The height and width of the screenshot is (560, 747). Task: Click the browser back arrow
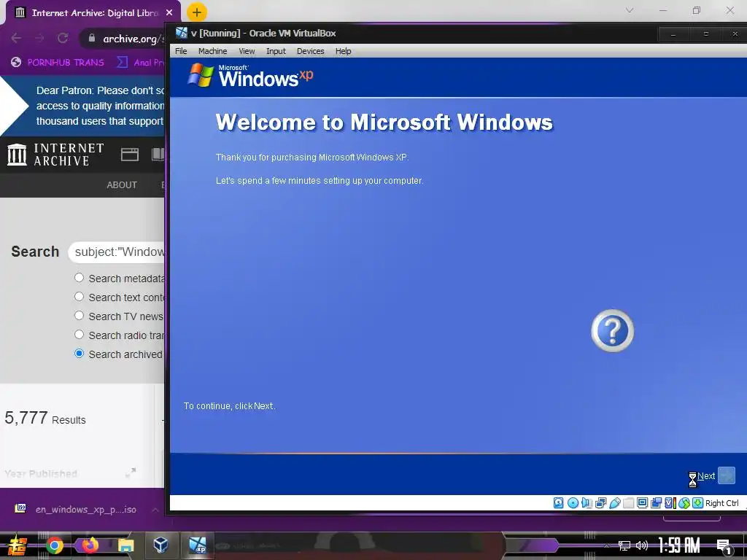coord(16,38)
